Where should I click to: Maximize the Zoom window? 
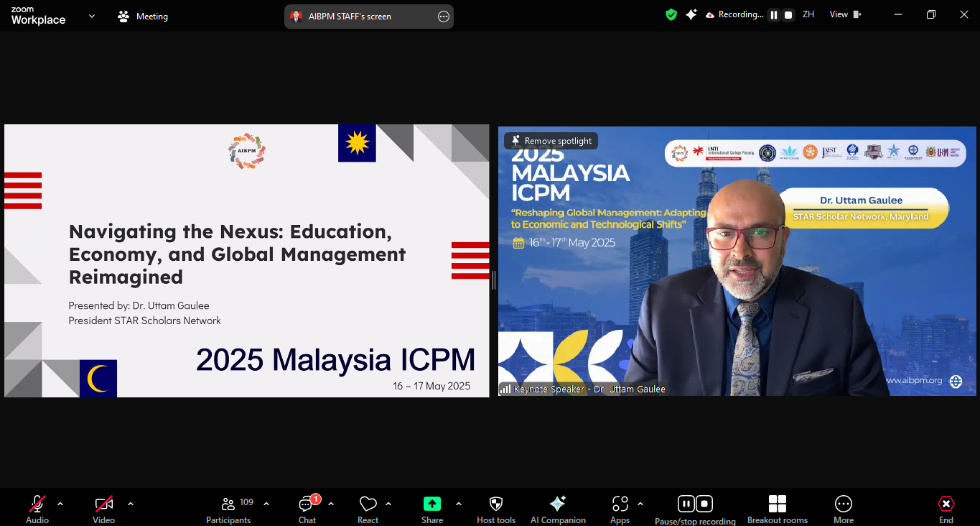931,14
